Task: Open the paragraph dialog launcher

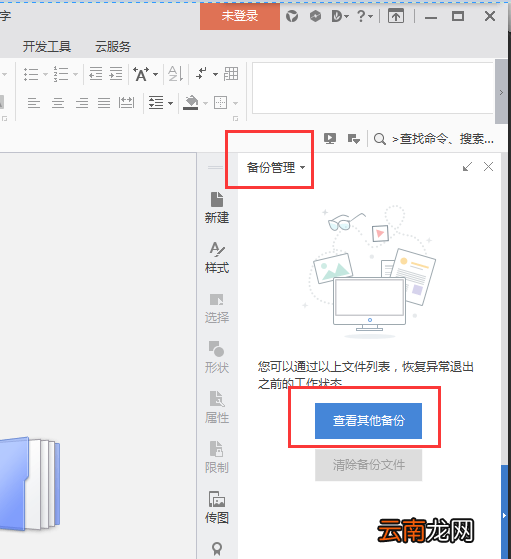Action: pyautogui.click(x=235, y=118)
